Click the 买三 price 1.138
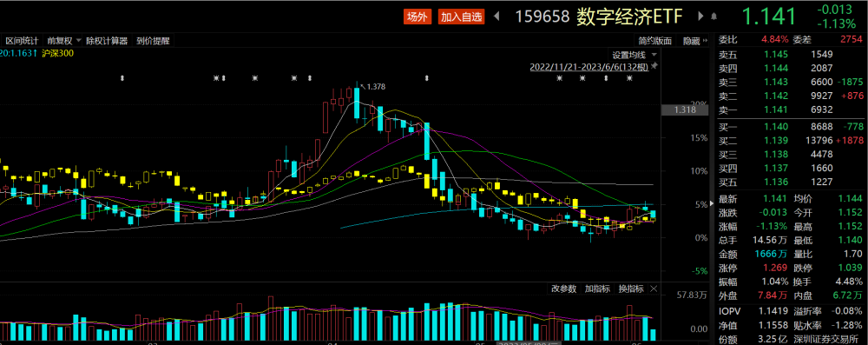 (x=774, y=155)
